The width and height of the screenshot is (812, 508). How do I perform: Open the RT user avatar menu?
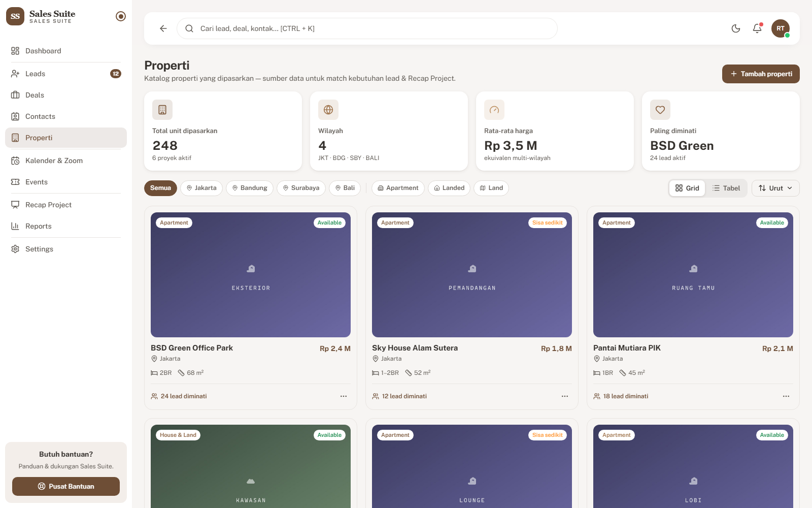point(781,28)
